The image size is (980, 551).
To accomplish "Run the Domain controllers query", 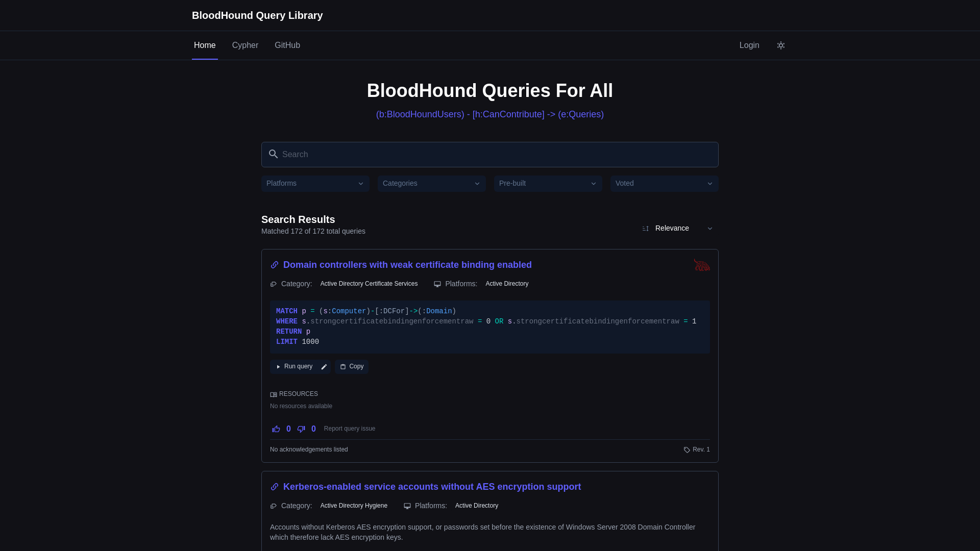I will [295, 367].
